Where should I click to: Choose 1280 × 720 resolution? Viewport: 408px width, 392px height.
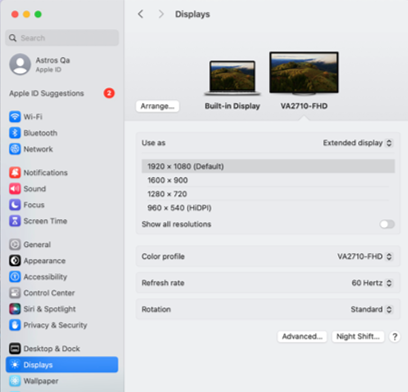coord(268,194)
